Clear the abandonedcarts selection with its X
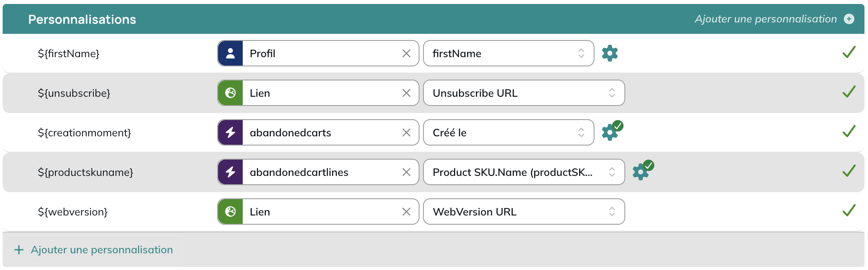 tap(406, 132)
